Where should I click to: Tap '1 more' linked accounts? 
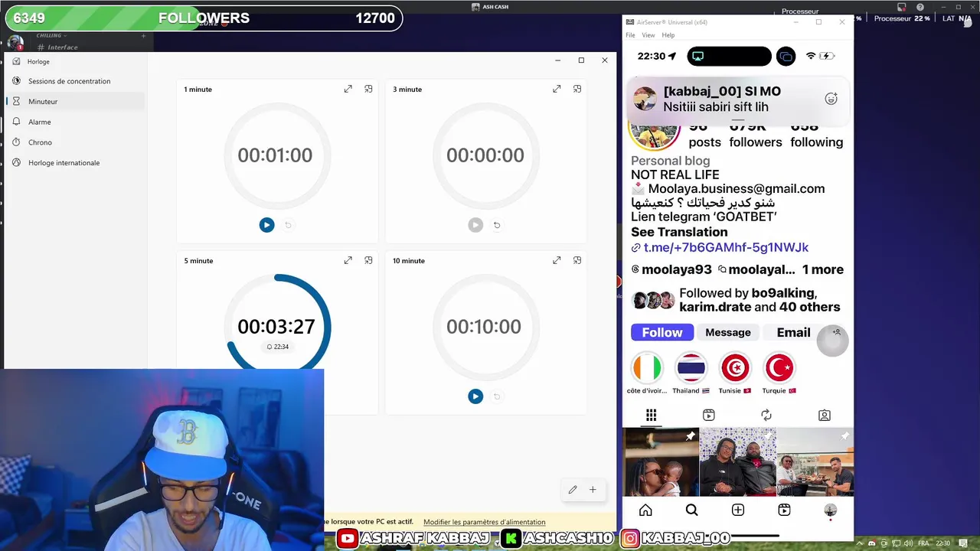tap(823, 269)
